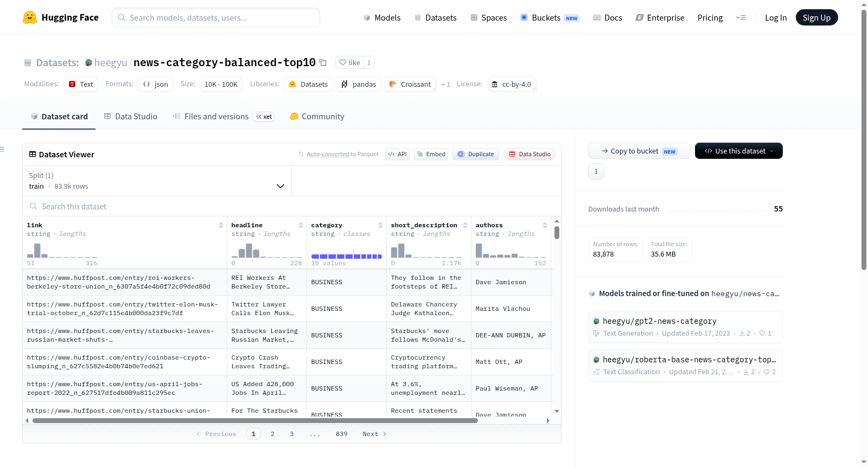Image resolution: width=868 pixels, height=467 pixels.
Task: Open Buckets in the top navigation
Action: (550, 17)
